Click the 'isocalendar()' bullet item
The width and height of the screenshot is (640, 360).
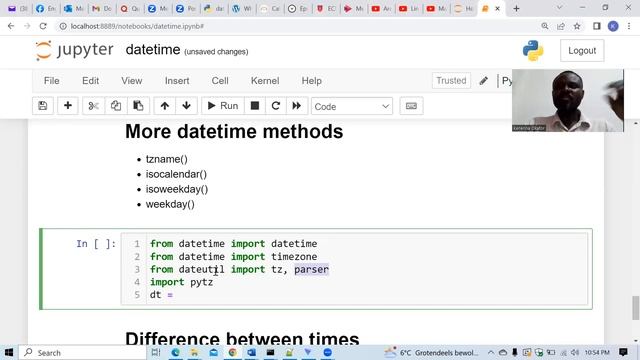pyautogui.click(x=176, y=174)
